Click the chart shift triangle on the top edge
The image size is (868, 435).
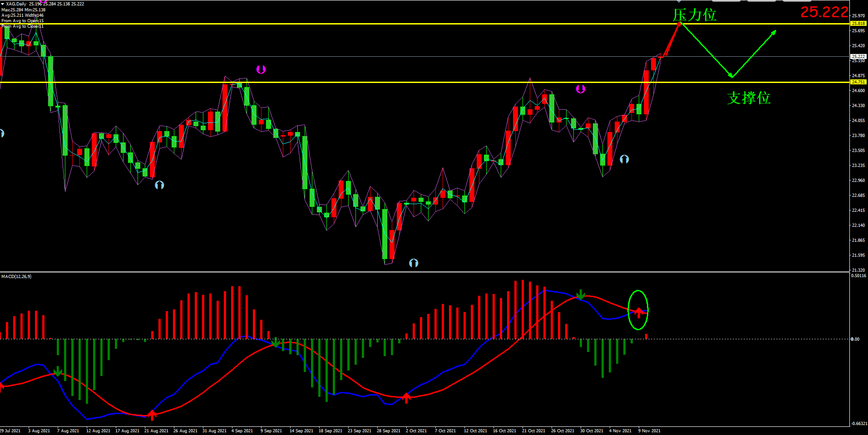coord(678,1)
